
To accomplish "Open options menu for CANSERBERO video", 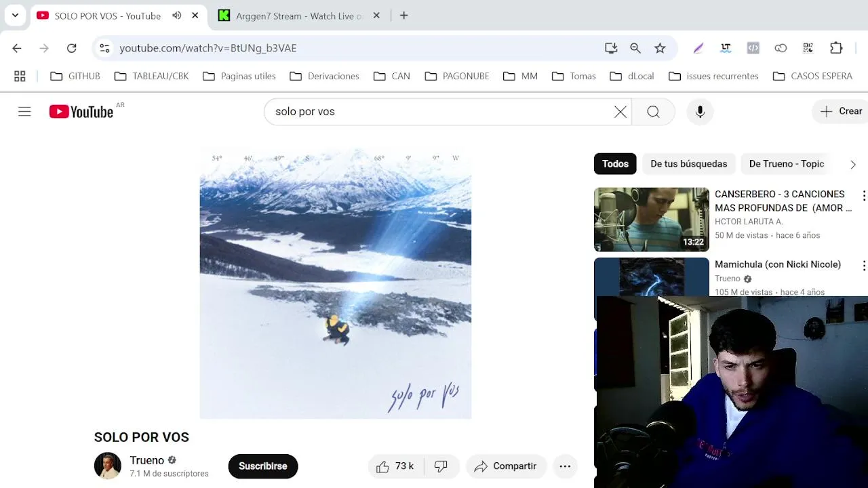I will [863, 196].
